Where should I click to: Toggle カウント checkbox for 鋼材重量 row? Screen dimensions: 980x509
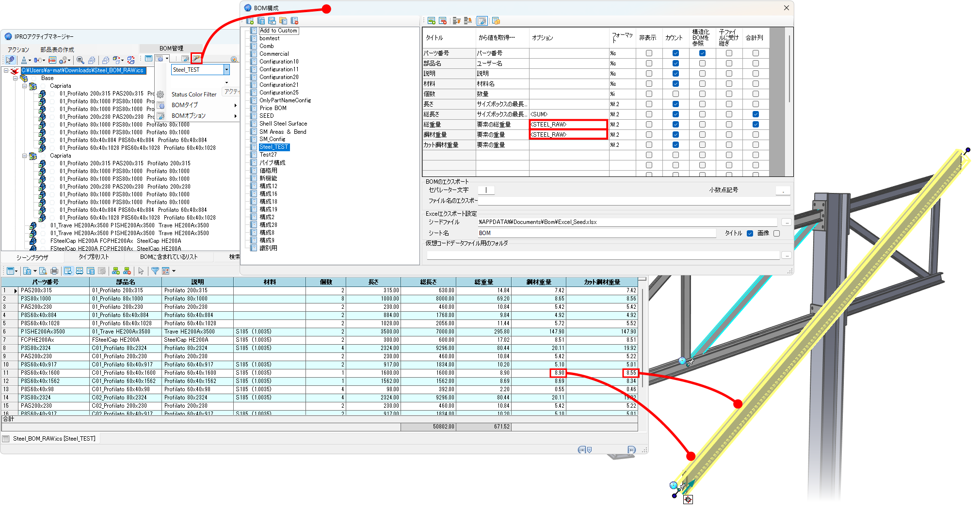coord(675,135)
